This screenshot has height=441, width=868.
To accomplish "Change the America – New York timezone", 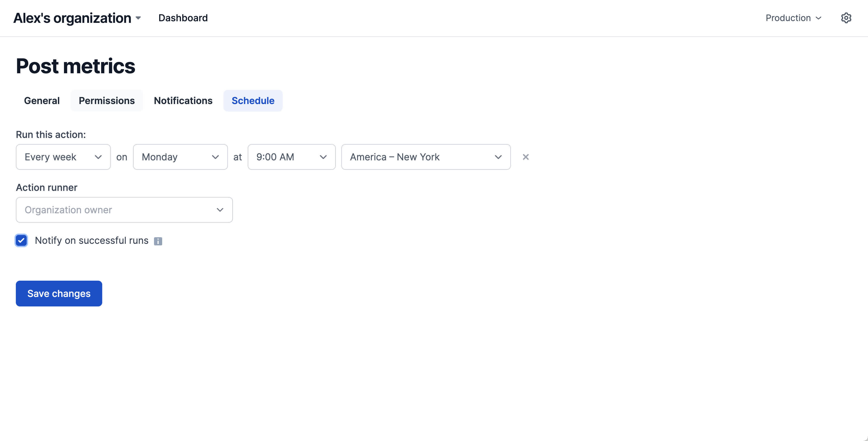I will [426, 157].
